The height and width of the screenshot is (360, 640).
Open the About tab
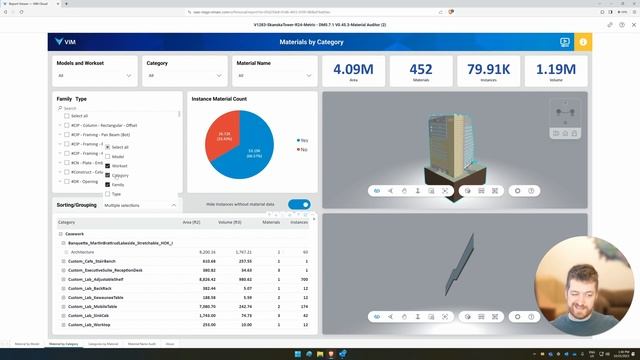point(170,344)
